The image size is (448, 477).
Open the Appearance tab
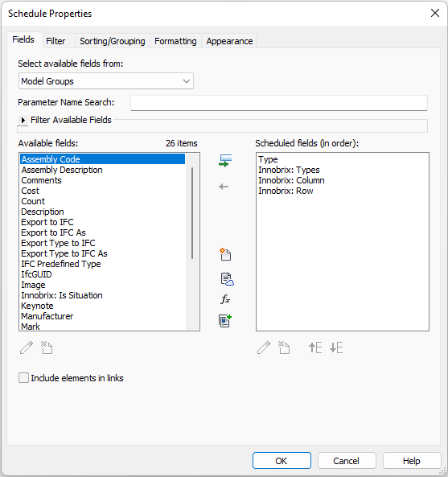[229, 41]
